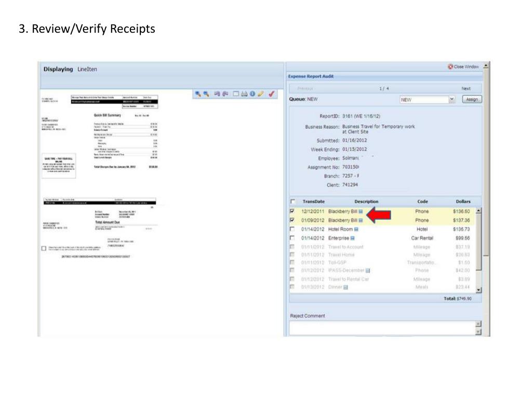This screenshot has width=532, height=399.
Task: Click the expense list scroll-up arrow
Action: pyautogui.click(x=478, y=211)
